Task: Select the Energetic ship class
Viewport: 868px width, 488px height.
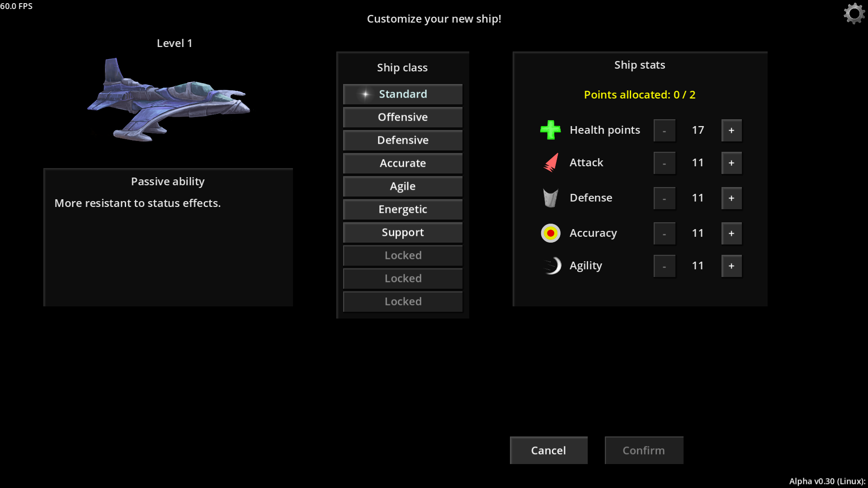Action: 402,209
